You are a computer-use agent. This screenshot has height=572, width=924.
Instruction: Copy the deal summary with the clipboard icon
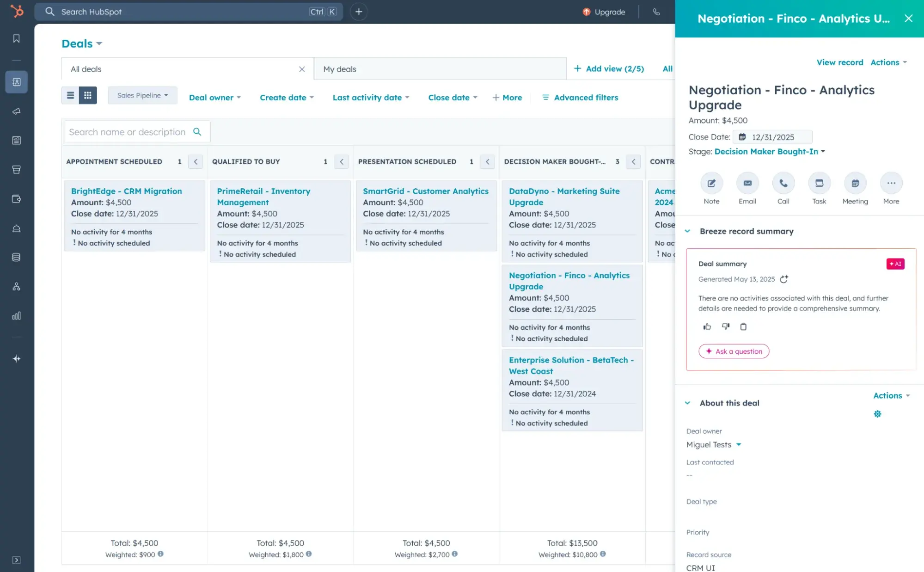pos(743,326)
